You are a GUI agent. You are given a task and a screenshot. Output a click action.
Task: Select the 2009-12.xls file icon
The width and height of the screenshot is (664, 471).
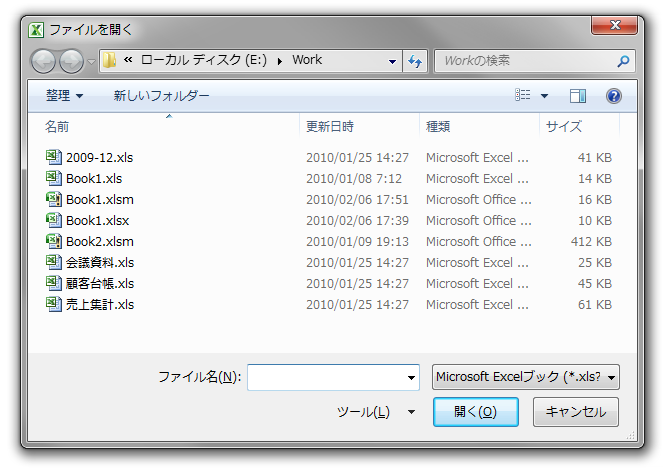coord(54,157)
